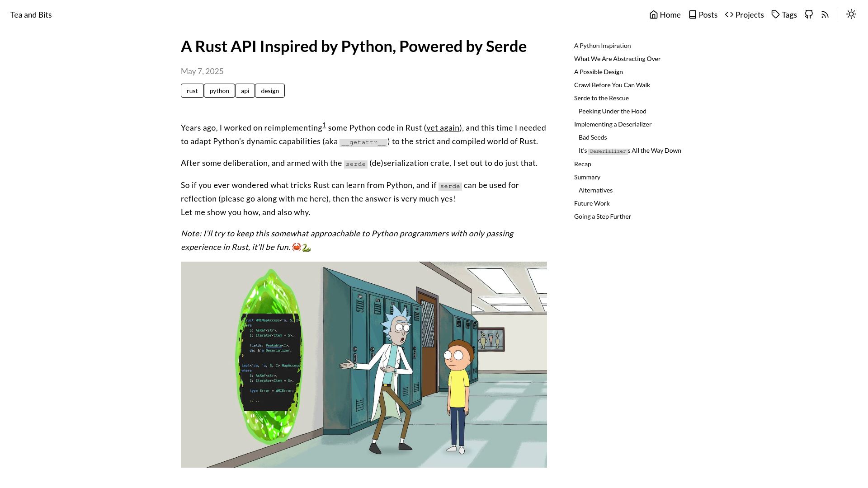Jump to 'A Possible Design' section

pos(599,72)
